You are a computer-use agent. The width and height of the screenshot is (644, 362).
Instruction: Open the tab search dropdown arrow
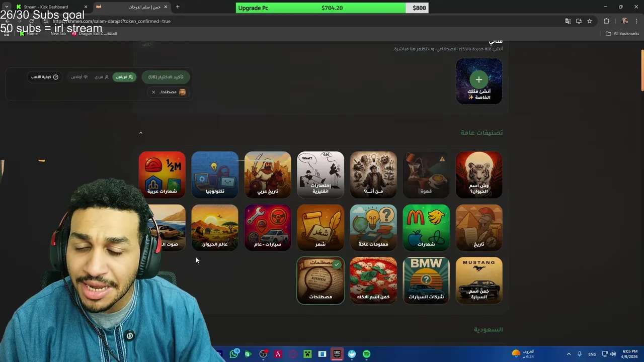pyautogui.click(x=6, y=7)
